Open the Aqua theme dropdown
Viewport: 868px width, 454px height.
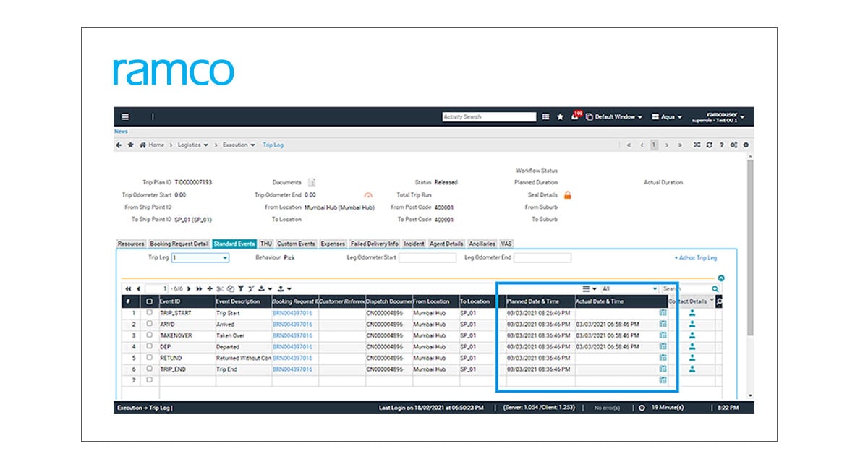tap(667, 116)
